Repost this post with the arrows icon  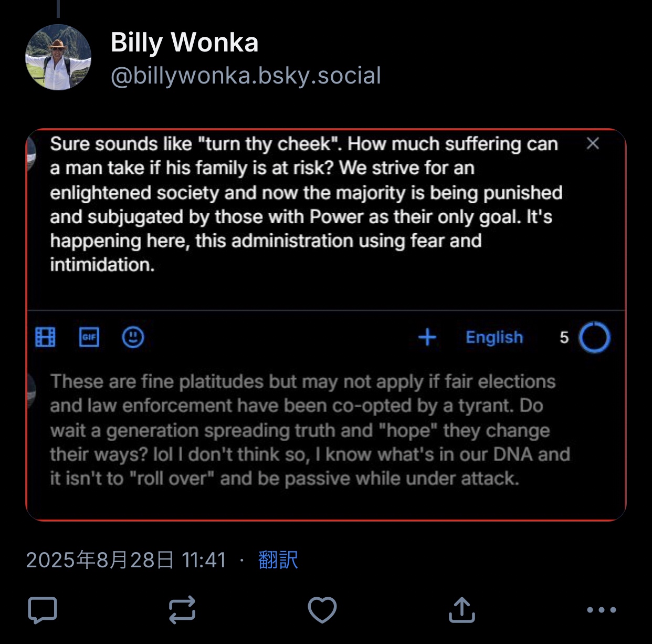tap(182, 610)
